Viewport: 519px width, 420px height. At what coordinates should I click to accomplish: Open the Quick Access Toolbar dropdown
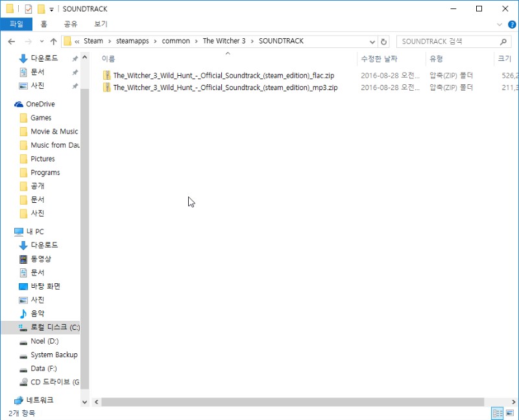[51, 9]
